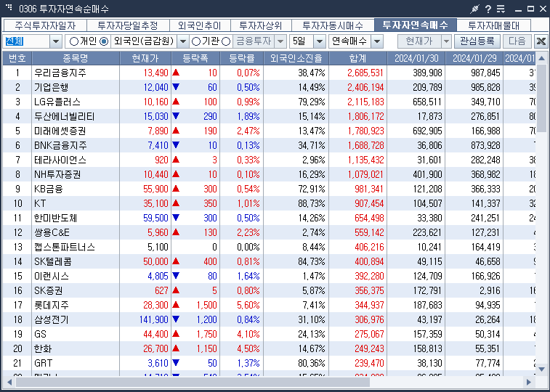Click the 현재가 button
The image size is (550, 392).
coord(419,41)
